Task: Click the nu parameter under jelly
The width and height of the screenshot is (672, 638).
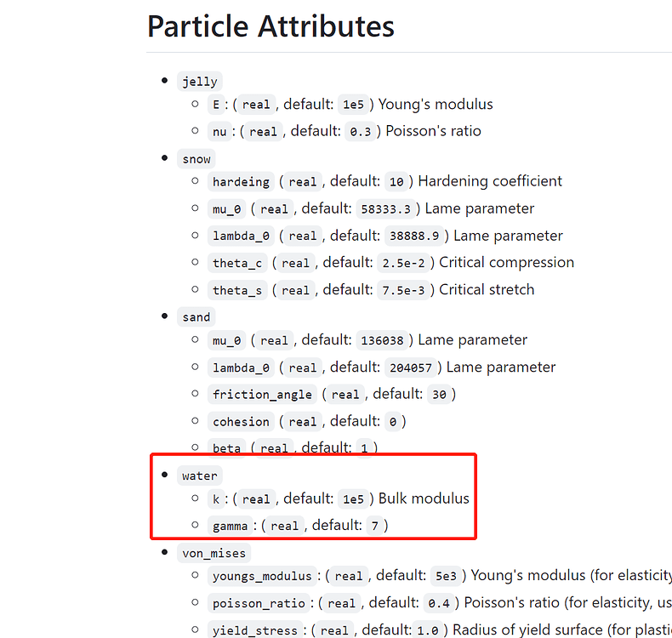Action: point(219,132)
